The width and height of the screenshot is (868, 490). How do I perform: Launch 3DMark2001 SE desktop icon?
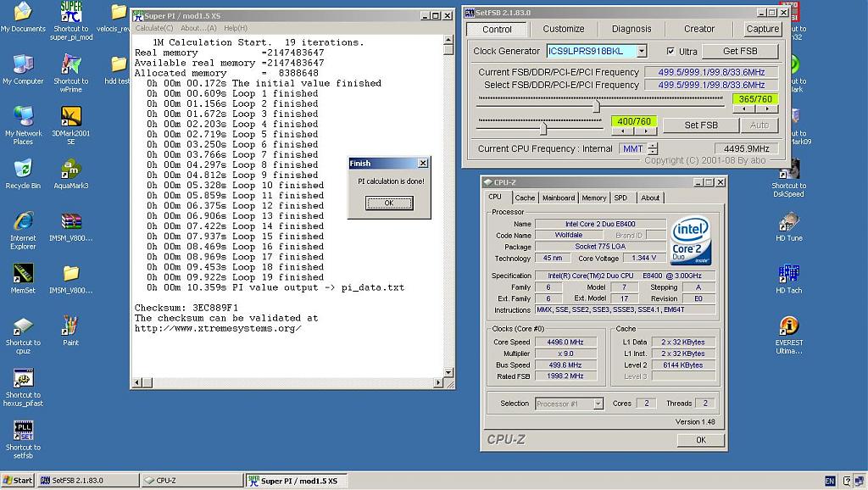pyautogui.click(x=71, y=125)
